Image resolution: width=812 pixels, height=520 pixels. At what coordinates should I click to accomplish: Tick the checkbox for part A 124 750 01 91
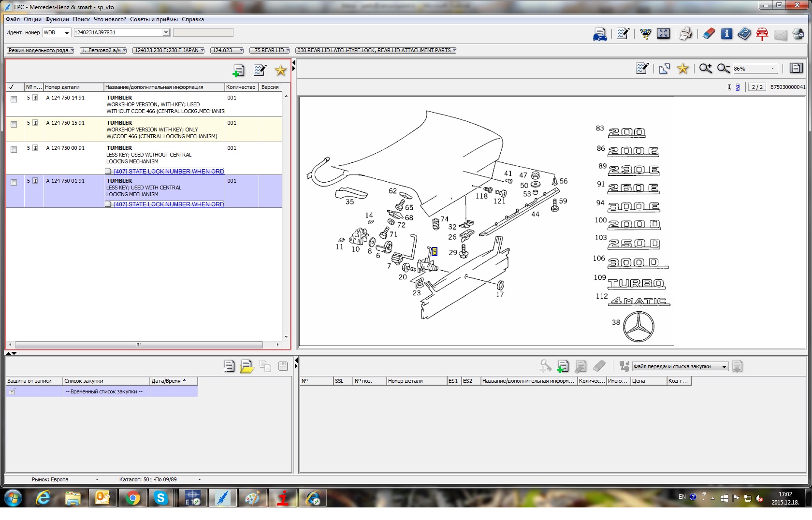tap(14, 182)
